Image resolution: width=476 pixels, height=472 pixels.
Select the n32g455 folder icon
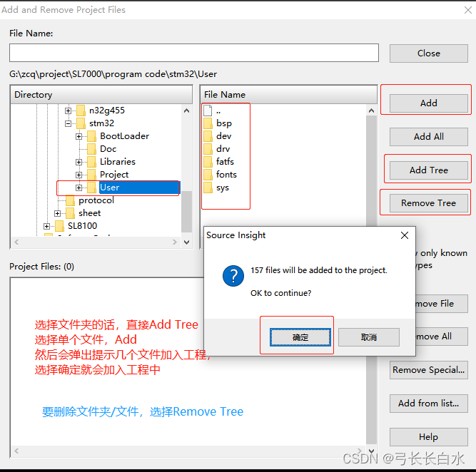click(81, 111)
